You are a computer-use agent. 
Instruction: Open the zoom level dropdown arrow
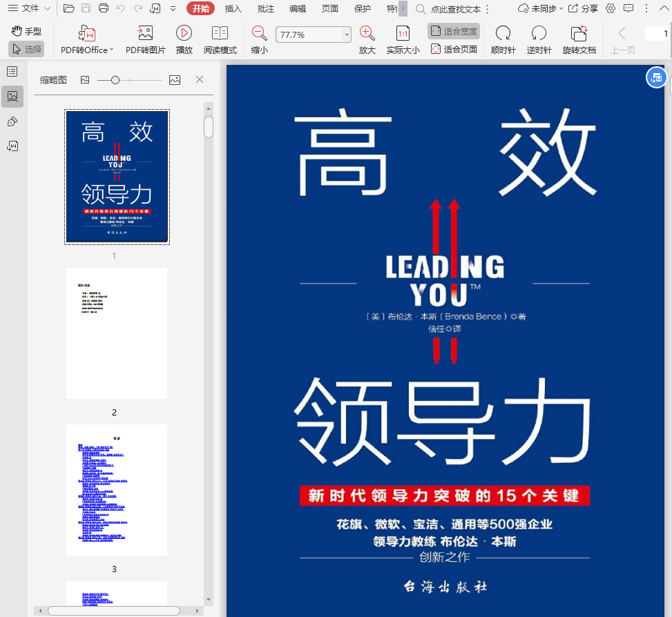[347, 35]
